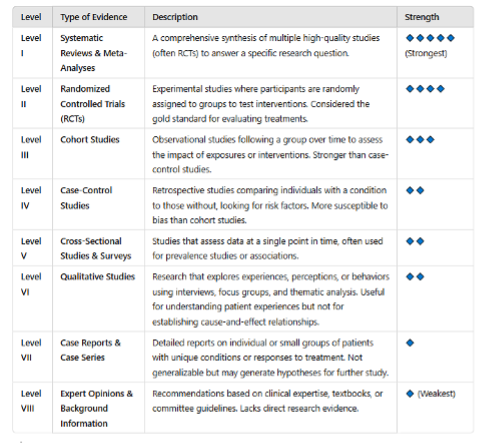Select the Strength column header
Image resolution: width=492 pixels, height=444 pixels.
(422, 17)
